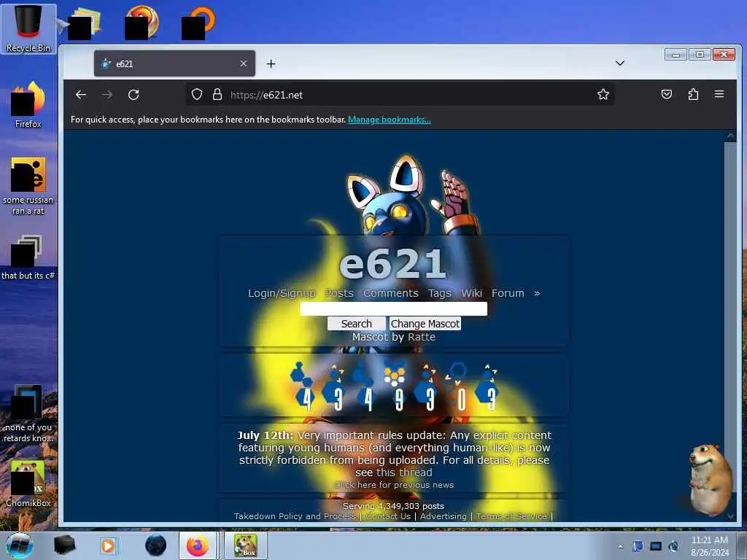Open the clock showing 11:21 AM
The image size is (747, 560).
tap(710, 546)
